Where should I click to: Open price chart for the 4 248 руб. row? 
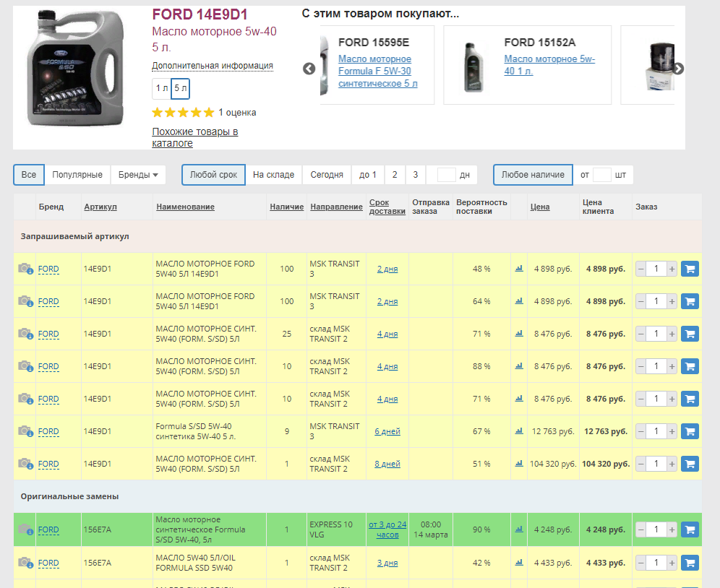point(519,529)
